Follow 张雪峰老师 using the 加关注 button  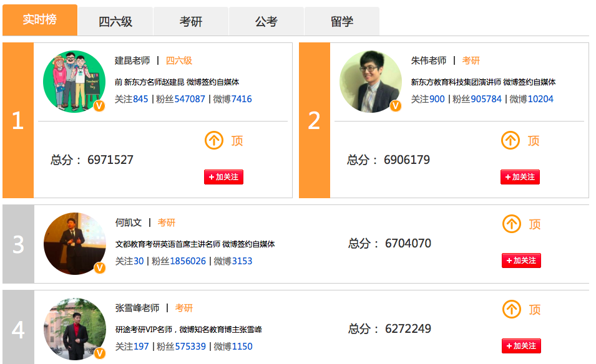tap(521, 346)
